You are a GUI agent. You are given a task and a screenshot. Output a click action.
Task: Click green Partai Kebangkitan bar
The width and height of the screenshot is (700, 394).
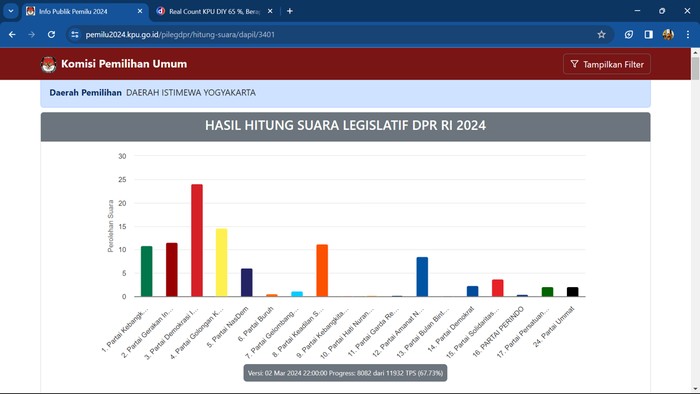click(x=146, y=271)
